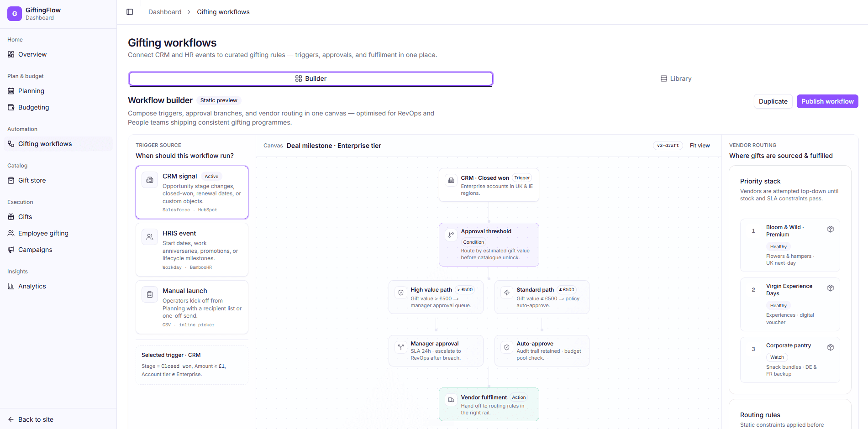The image size is (868, 429).
Task: Go to Campaigns in the sidebar
Action: coord(58,250)
